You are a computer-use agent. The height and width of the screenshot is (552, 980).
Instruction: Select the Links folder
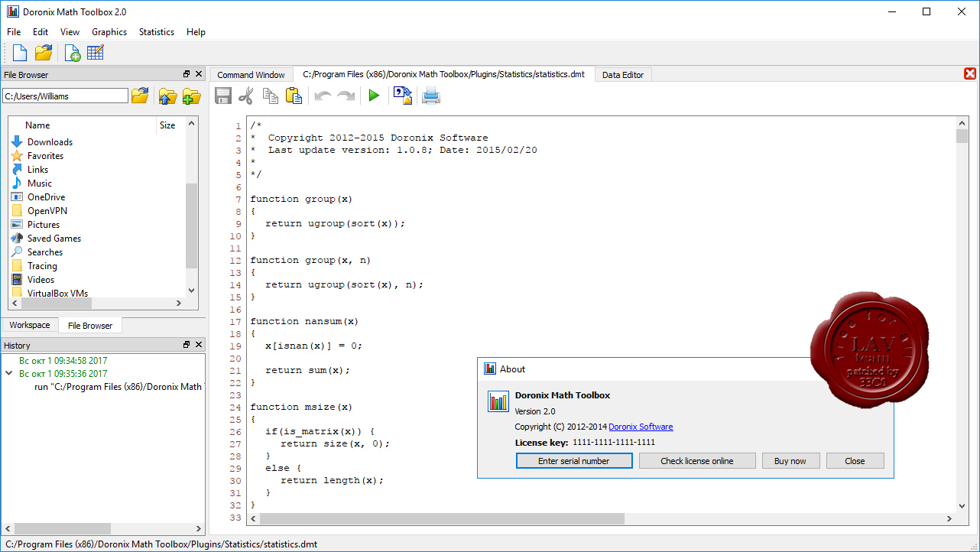(x=37, y=170)
